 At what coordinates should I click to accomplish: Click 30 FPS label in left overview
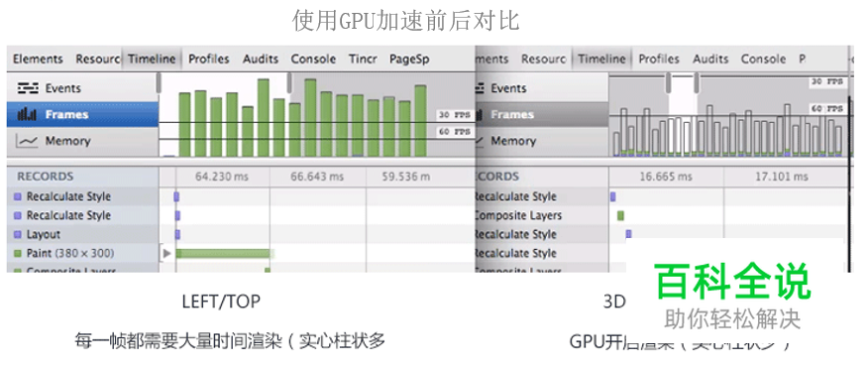click(x=454, y=115)
